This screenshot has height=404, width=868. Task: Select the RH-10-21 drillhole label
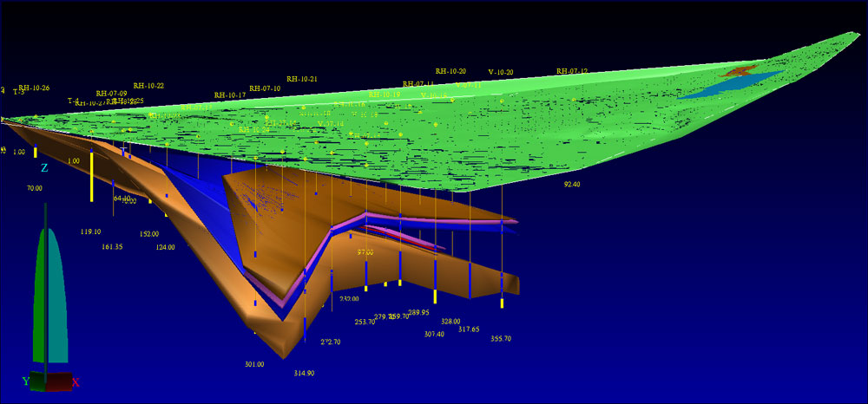click(x=301, y=79)
